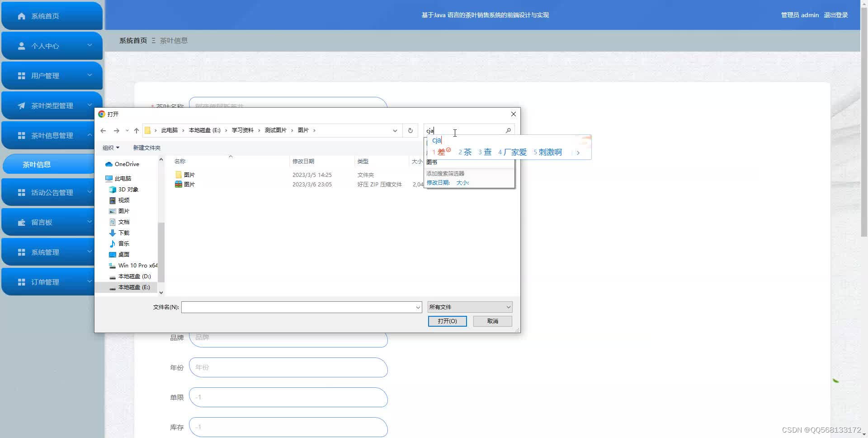Open 桌面 folder in tree
868x438 pixels.
119,254
